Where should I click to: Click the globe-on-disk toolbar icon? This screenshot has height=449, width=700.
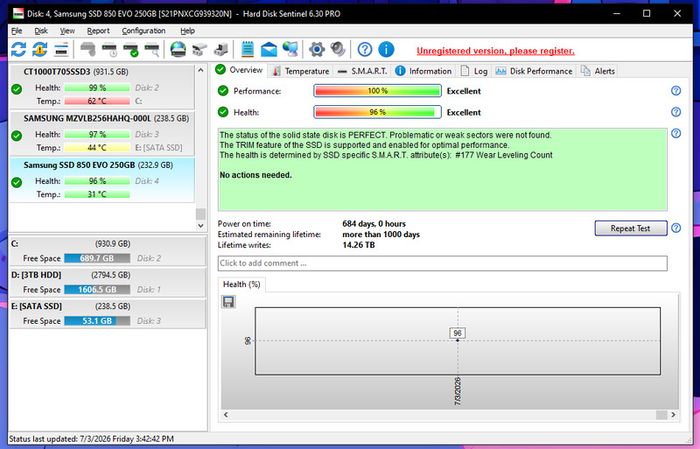pyautogui.click(x=178, y=49)
